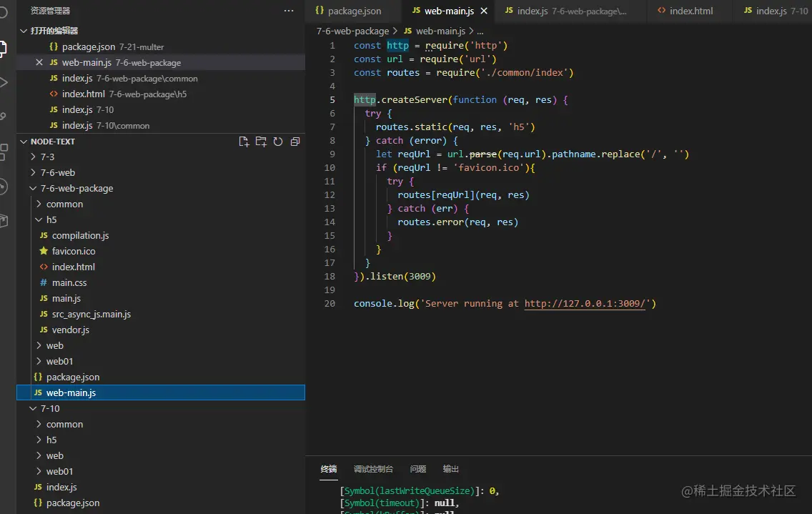
Task: Open the explorer more-actions ellipsis menu
Action: (x=289, y=10)
